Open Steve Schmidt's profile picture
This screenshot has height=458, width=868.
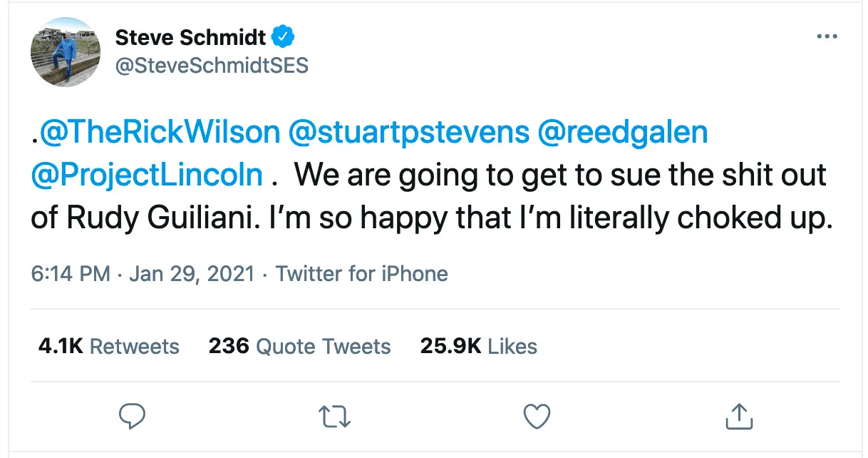[66, 51]
